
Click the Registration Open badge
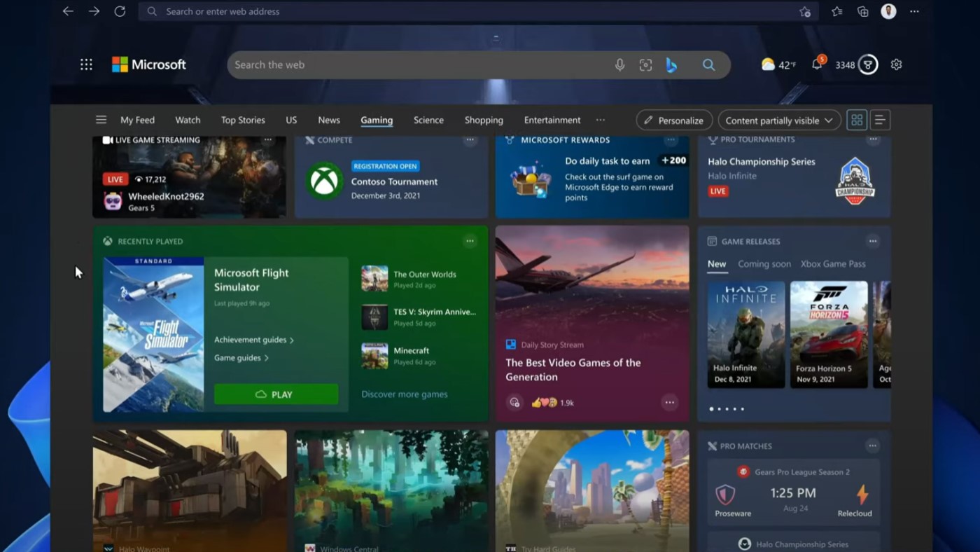tap(385, 166)
